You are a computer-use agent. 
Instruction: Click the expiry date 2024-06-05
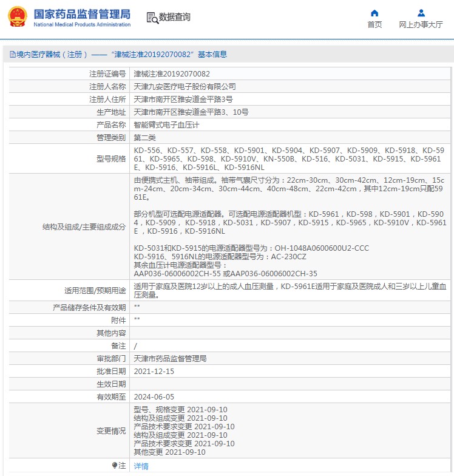(154, 397)
